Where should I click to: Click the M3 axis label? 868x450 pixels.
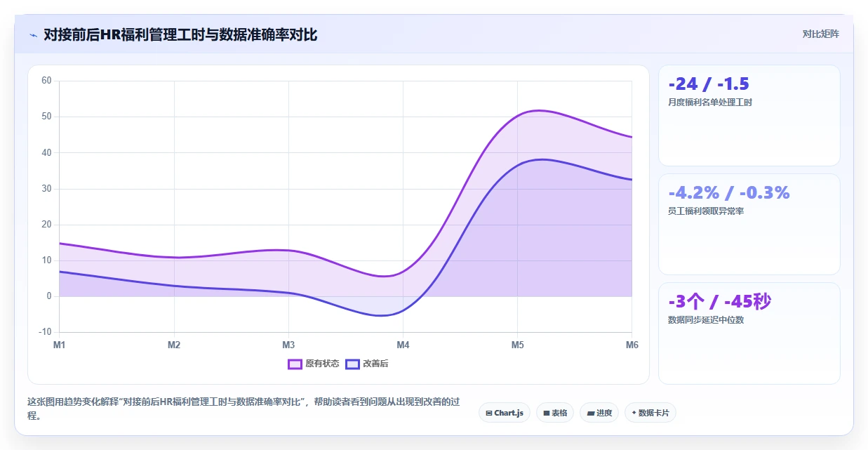click(x=288, y=345)
